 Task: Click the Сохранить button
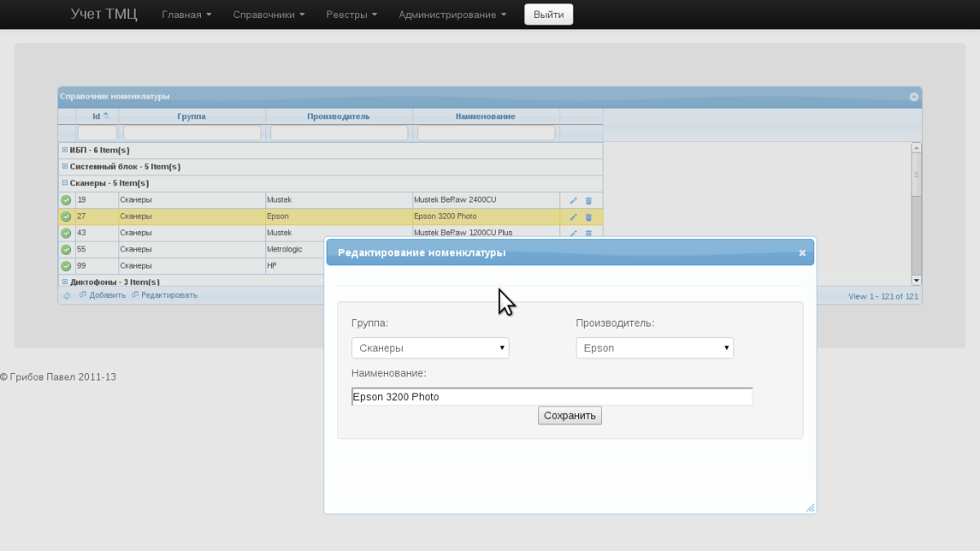point(570,415)
